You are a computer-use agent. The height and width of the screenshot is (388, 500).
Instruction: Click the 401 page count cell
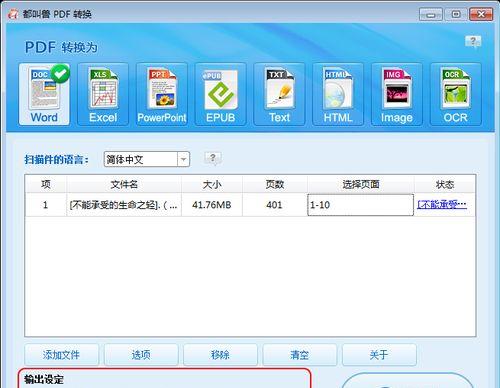pos(274,205)
